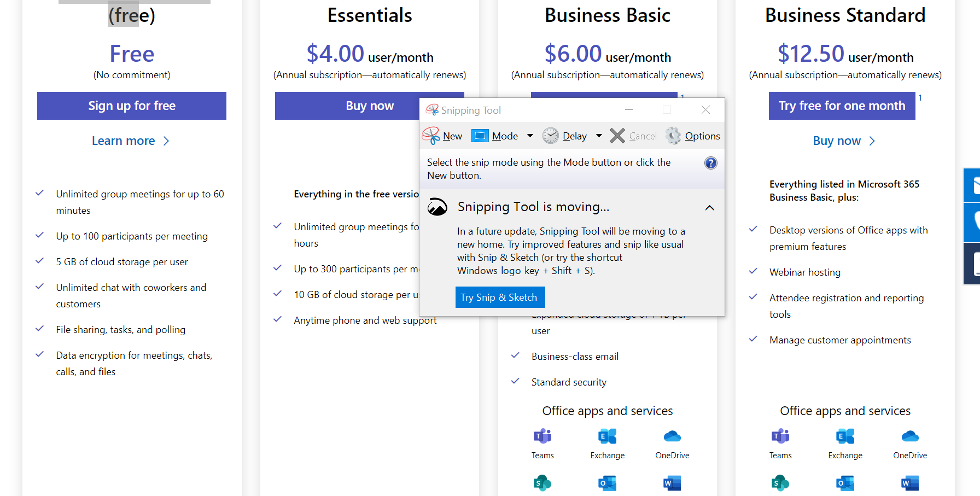
Task: Click '5 GB of cloud storage per user'
Action: [x=122, y=262]
